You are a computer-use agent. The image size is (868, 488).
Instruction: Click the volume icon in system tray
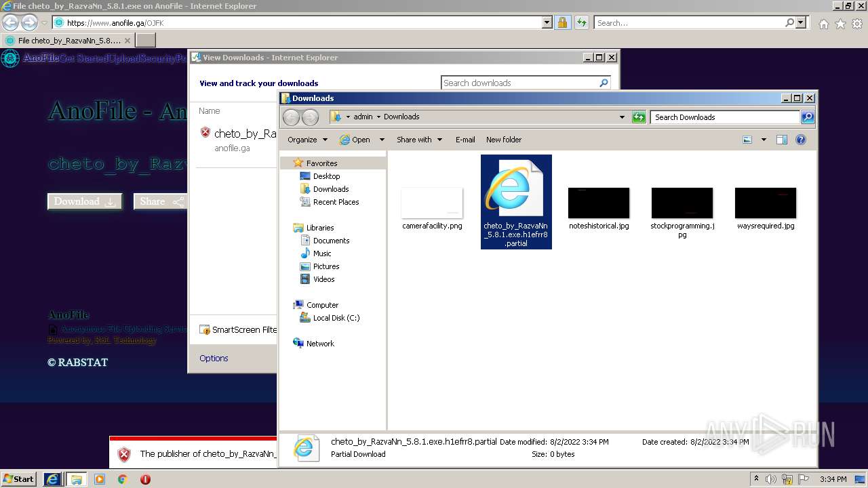[x=771, y=479]
